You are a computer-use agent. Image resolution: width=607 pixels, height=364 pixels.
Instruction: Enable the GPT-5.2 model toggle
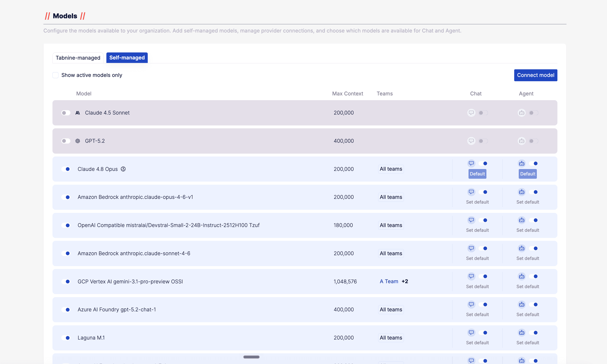(66, 141)
